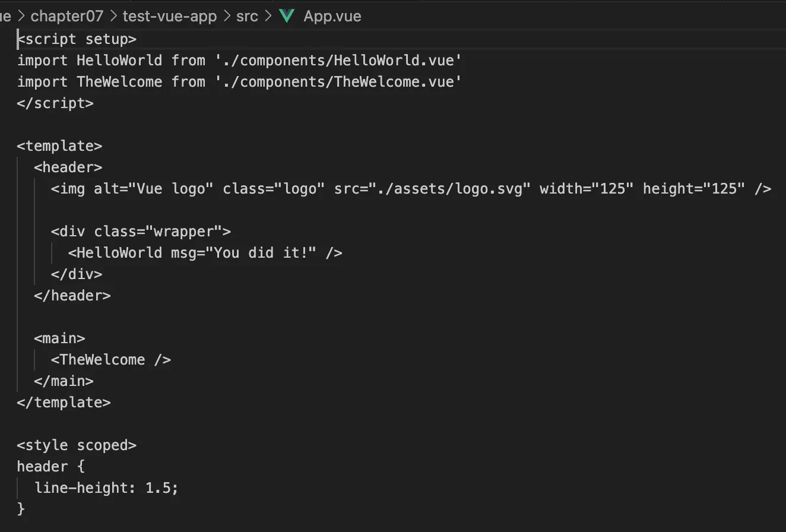Click the opening '<header>' tag

68,167
